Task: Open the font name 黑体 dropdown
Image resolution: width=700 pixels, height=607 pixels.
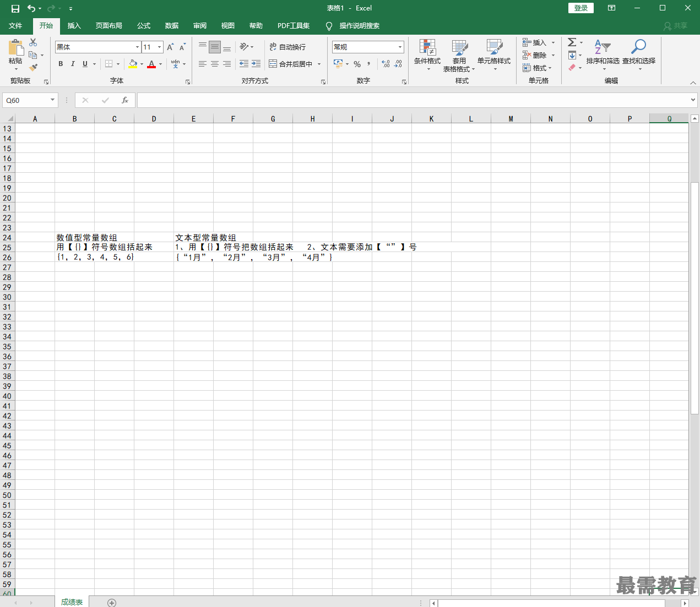Action: coord(137,47)
